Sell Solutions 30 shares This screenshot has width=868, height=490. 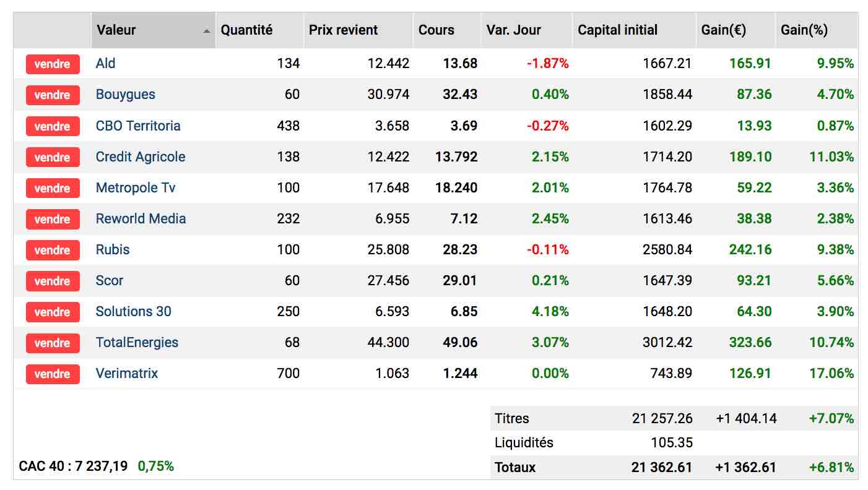[x=53, y=311]
